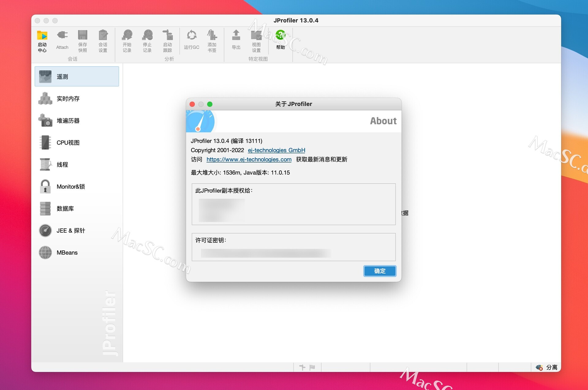Click the flag icon in status bar
The height and width of the screenshot is (390, 588).
click(x=312, y=367)
